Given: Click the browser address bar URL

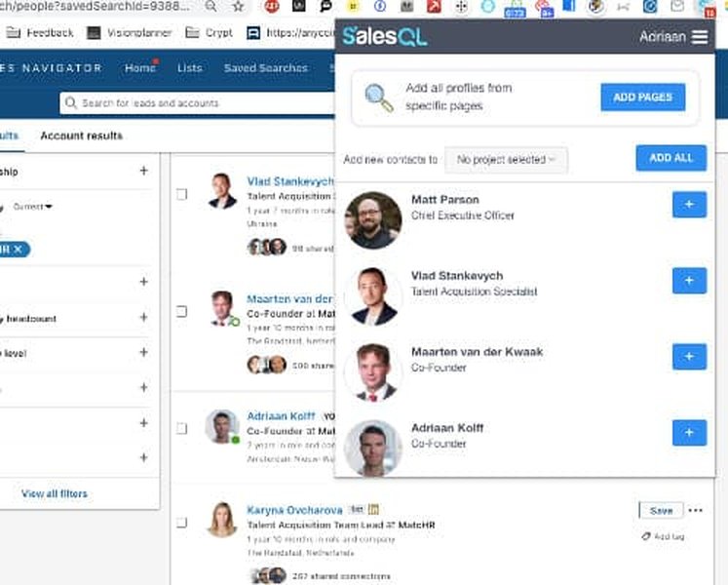Looking at the screenshot, I should point(96,6).
